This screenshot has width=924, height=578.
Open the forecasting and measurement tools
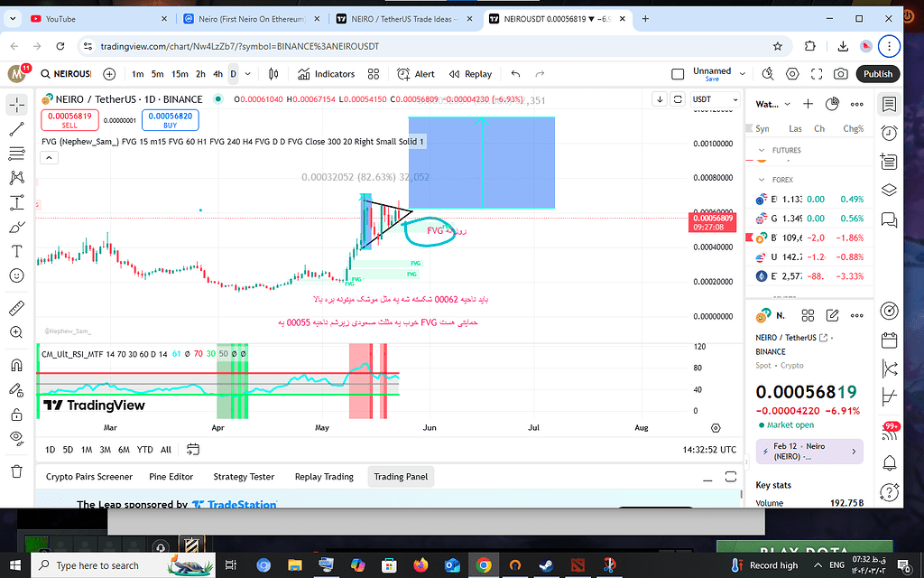point(17,202)
